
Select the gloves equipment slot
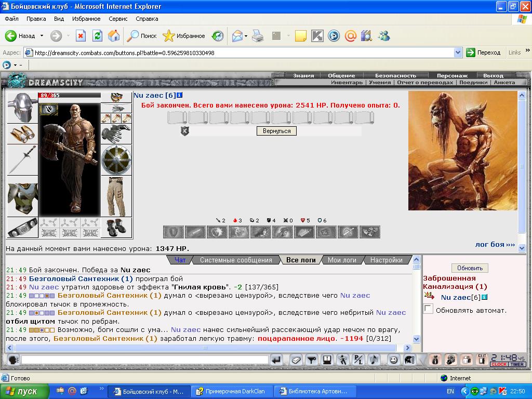116,134
